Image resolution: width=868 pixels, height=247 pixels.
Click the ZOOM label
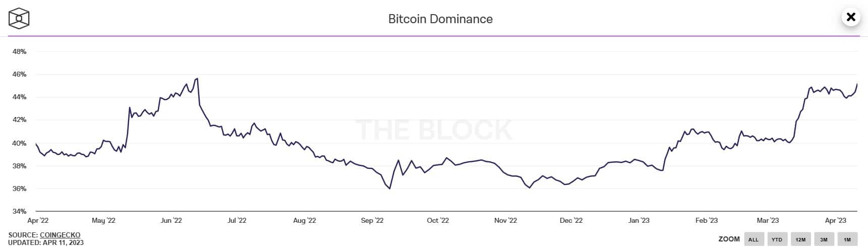click(x=729, y=239)
